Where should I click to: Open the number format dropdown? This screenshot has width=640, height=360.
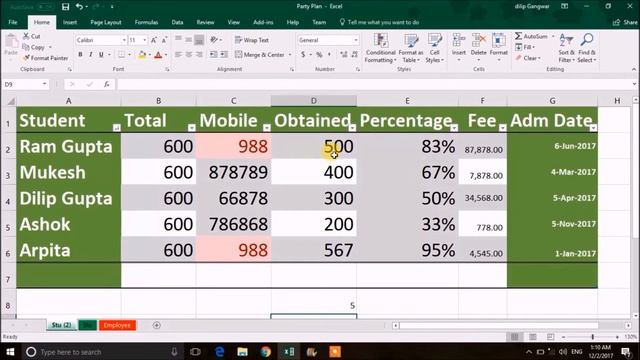(356, 40)
